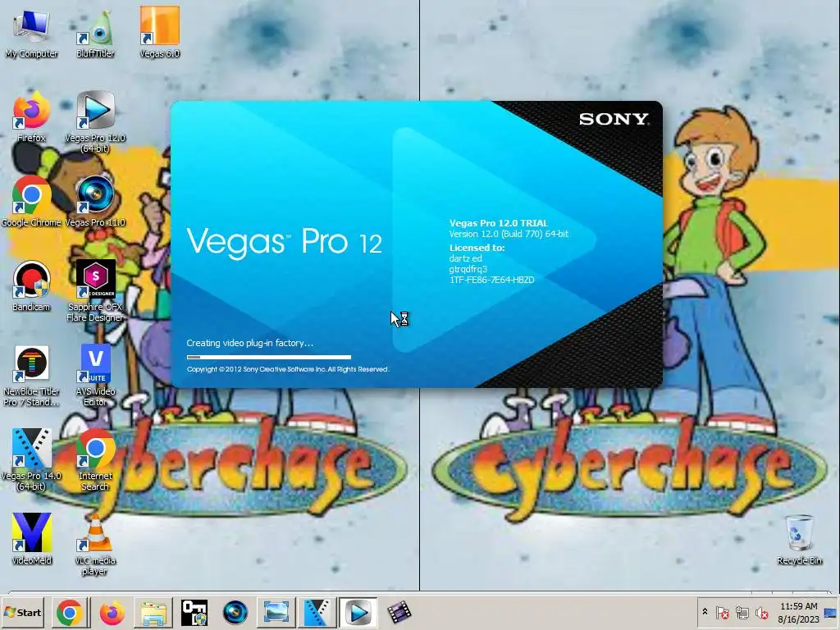
Task: Click the network tray icon
Action: click(742, 612)
